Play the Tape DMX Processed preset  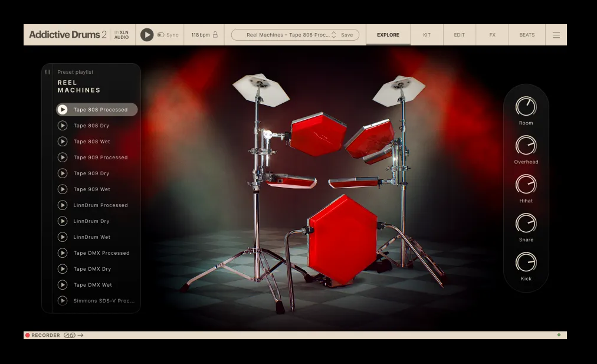click(x=63, y=253)
